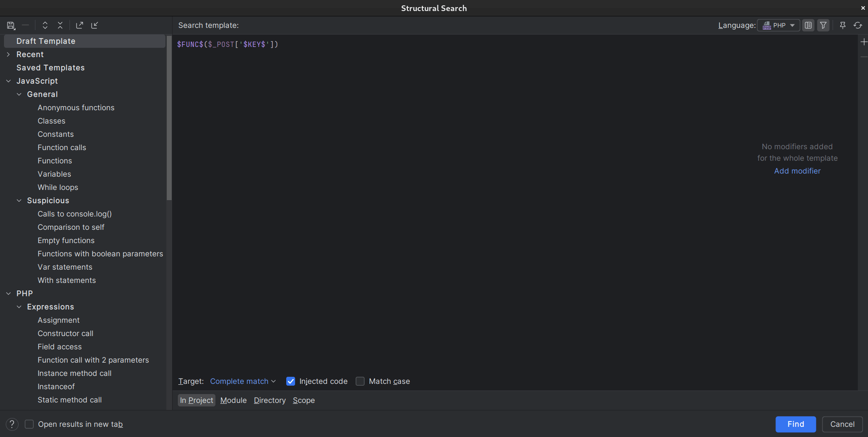This screenshot has height=437, width=868.
Task: Open the Language PHP dropdown
Action: [778, 25]
